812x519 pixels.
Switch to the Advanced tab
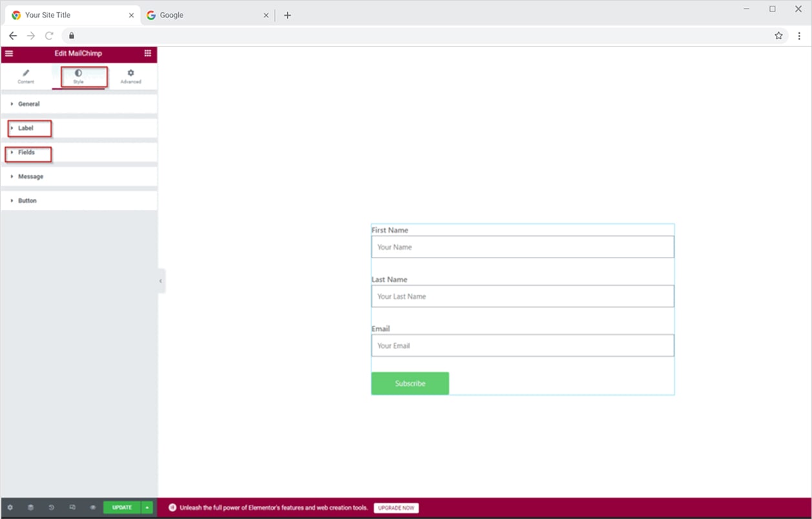click(130, 77)
